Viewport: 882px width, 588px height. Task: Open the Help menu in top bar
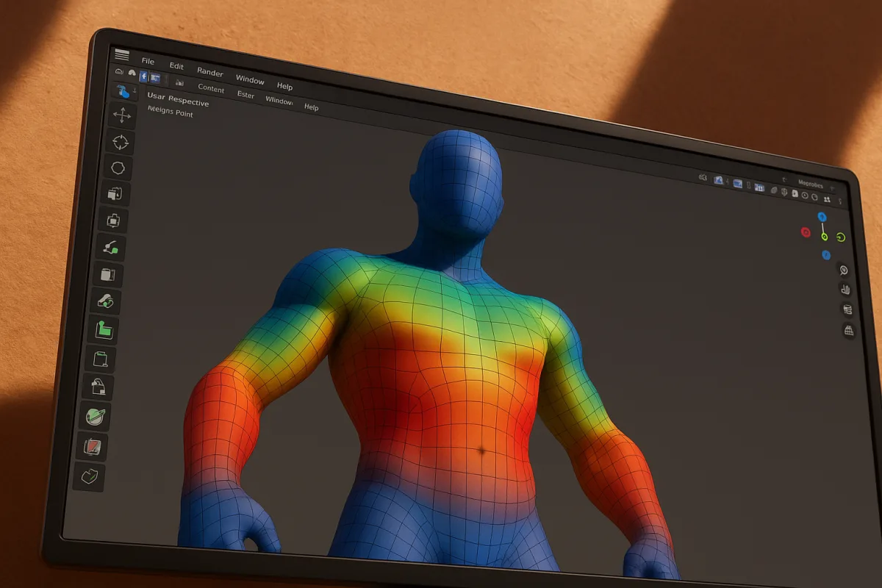coord(284,86)
